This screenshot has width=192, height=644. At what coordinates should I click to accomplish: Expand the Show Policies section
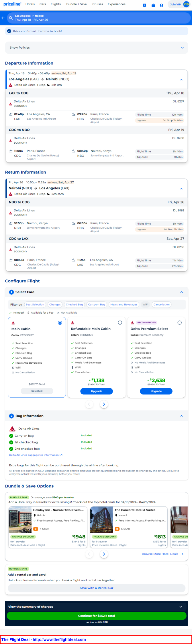[x=97, y=47]
